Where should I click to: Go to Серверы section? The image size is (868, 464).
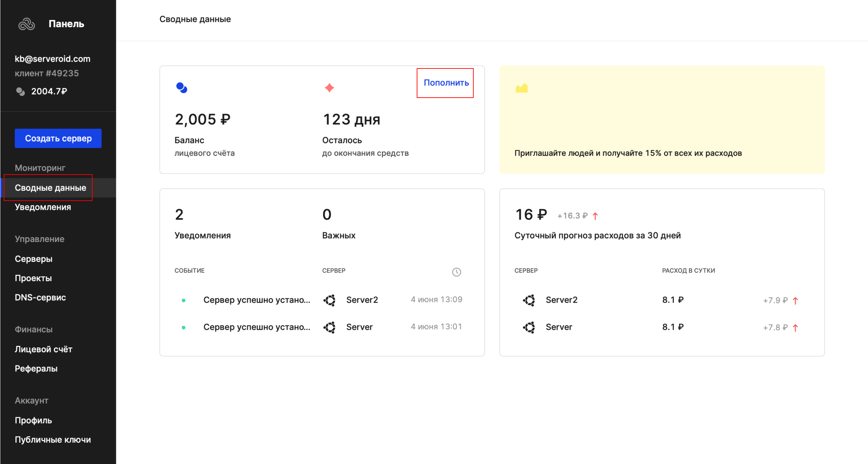coord(34,259)
